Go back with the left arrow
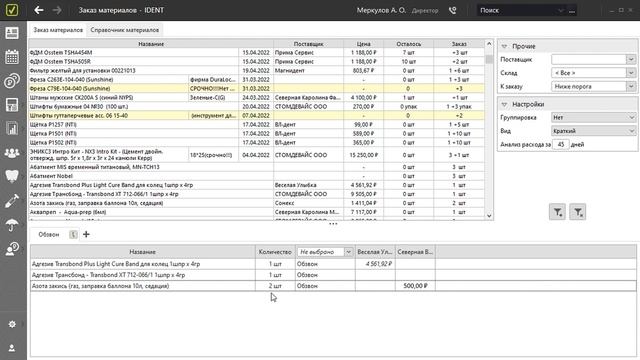The width and height of the screenshot is (640, 360). [x=39, y=10]
